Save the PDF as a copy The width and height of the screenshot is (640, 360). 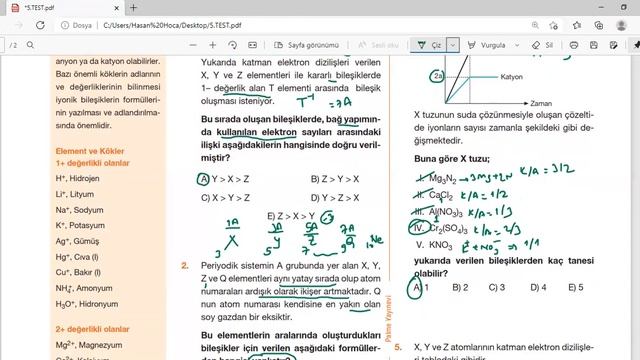[613, 45]
